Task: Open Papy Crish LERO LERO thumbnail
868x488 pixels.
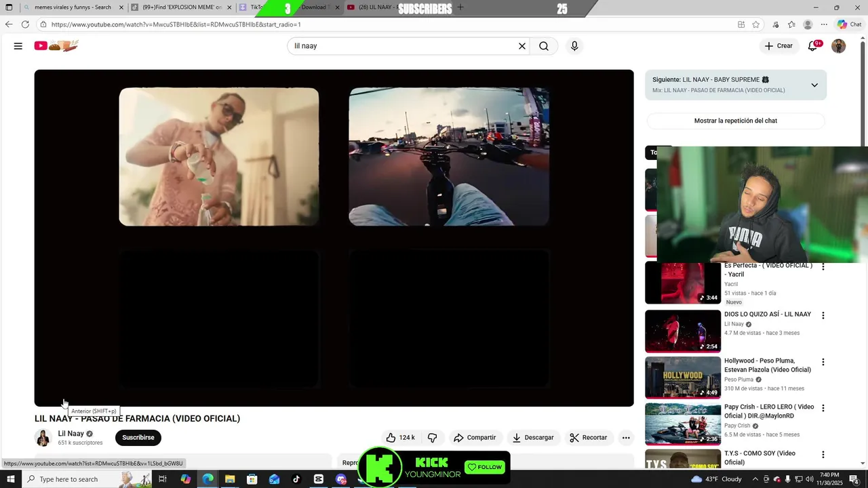Action: (x=683, y=424)
